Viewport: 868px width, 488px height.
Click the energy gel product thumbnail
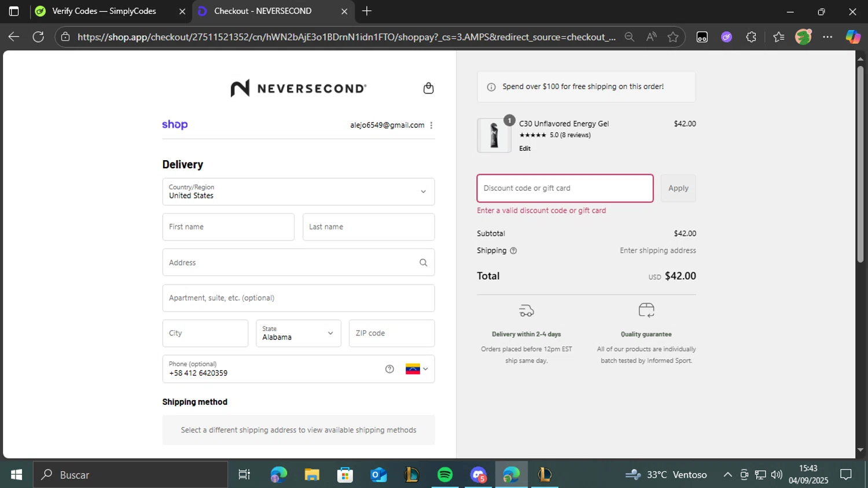point(494,135)
